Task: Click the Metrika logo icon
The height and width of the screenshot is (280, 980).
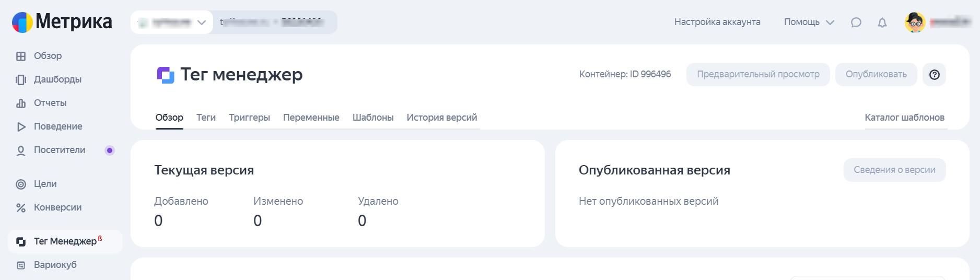Action: (x=22, y=22)
